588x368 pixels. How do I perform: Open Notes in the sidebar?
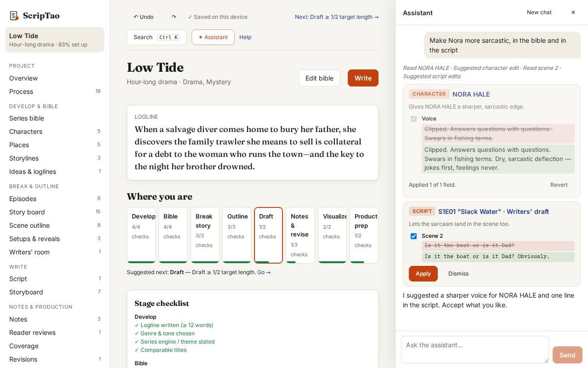click(55, 319)
